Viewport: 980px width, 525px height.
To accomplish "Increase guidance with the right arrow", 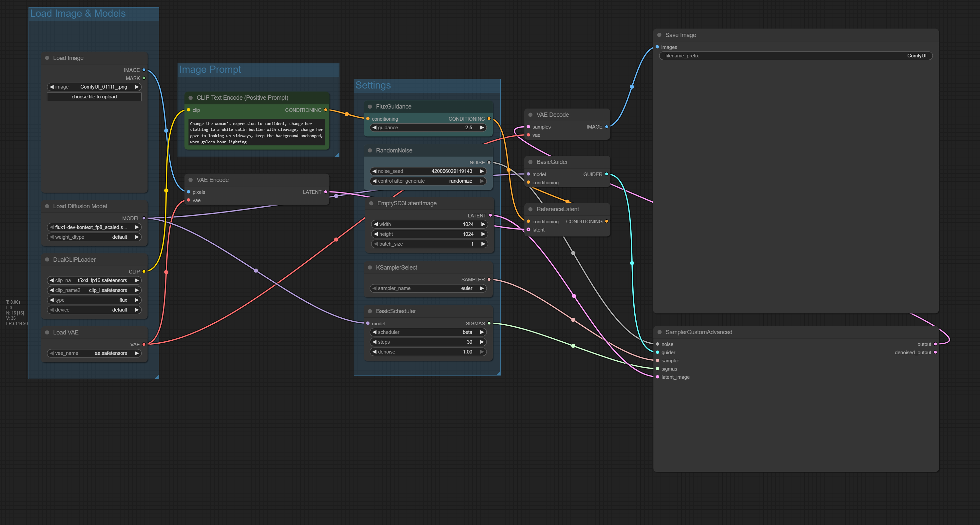I will (x=482, y=128).
